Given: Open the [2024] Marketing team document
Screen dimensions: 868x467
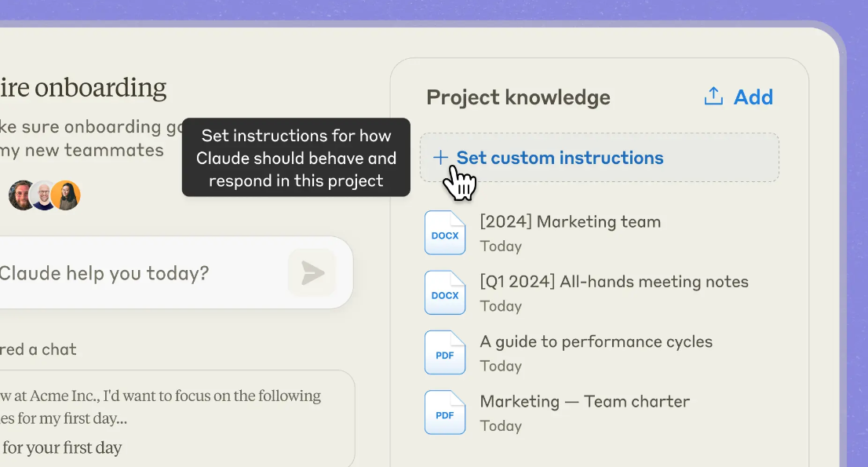Looking at the screenshot, I should click(570, 222).
